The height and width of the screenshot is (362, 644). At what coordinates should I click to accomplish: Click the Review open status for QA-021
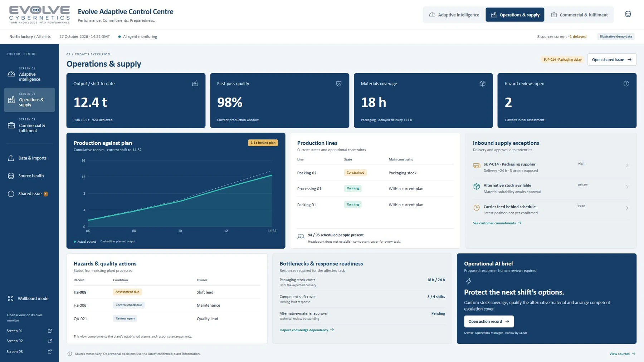pyautogui.click(x=125, y=318)
